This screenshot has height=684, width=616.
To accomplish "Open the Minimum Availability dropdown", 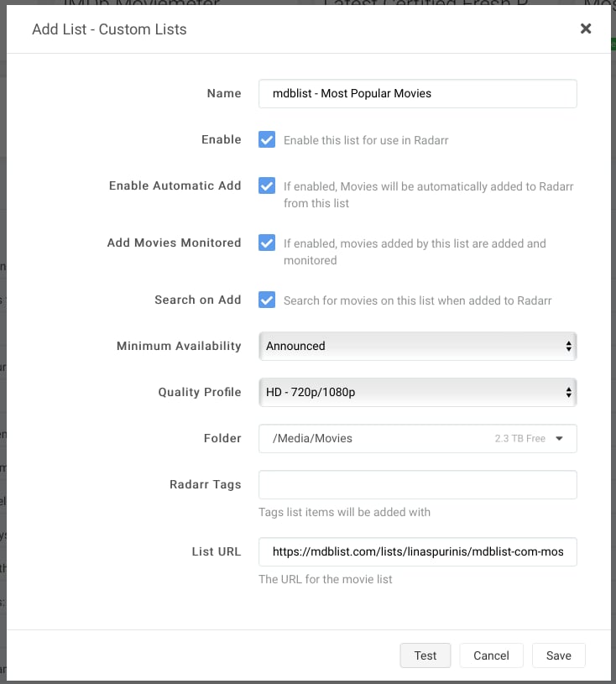I will [417, 346].
